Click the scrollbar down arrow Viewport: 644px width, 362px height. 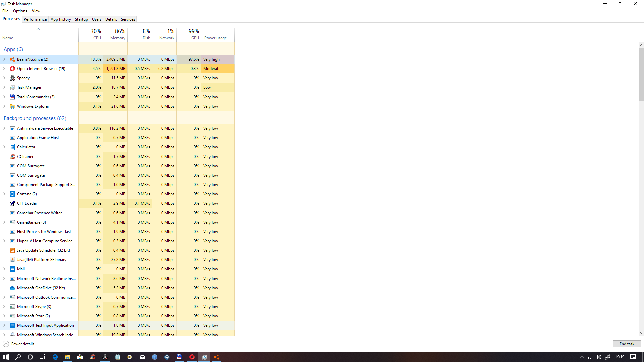pos(641,333)
